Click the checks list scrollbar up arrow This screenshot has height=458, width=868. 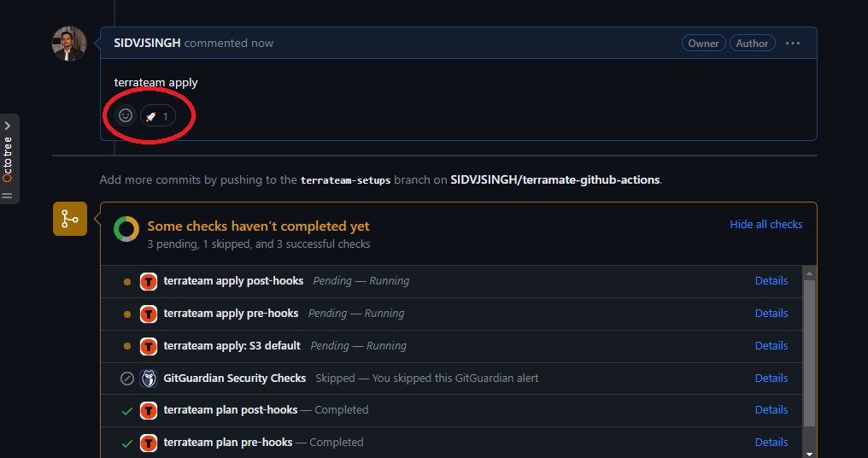809,273
